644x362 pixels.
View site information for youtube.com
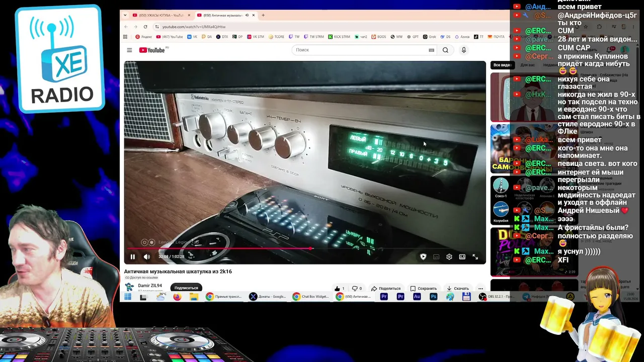[157, 27]
